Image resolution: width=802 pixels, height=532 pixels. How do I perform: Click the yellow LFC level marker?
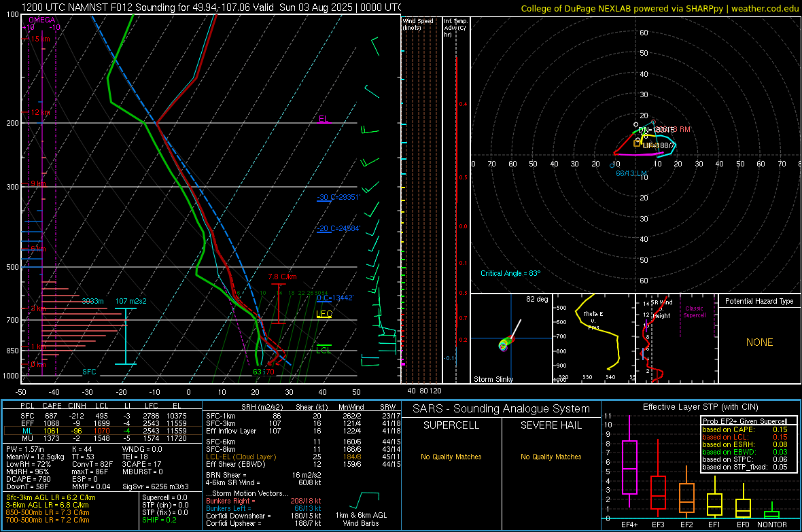(x=324, y=314)
